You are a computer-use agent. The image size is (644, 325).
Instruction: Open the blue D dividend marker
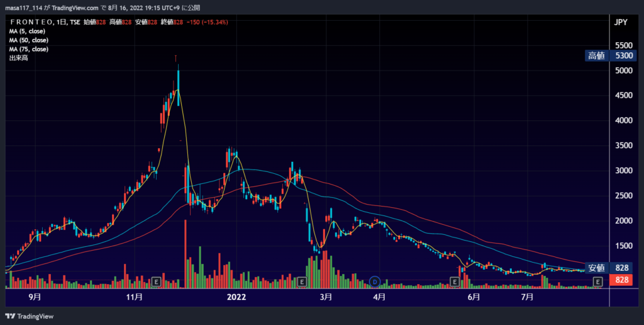point(375,282)
